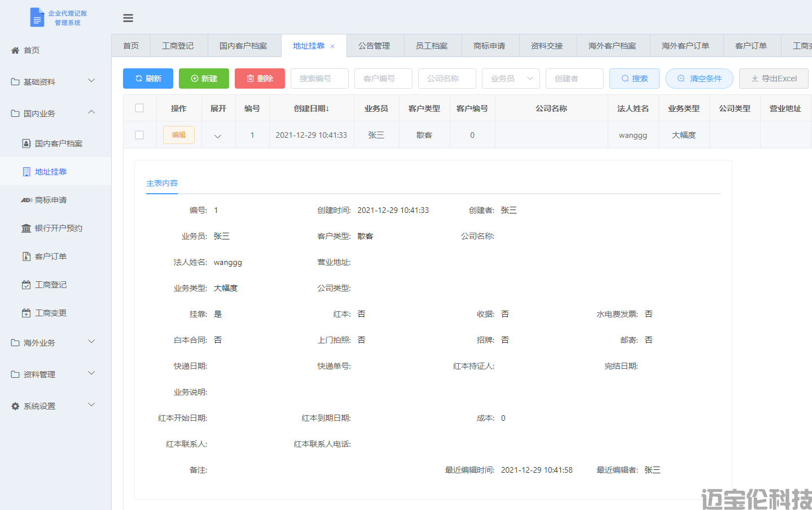Click the 大幅度 cell in the table row
This screenshot has width=812, height=510.
684,135
